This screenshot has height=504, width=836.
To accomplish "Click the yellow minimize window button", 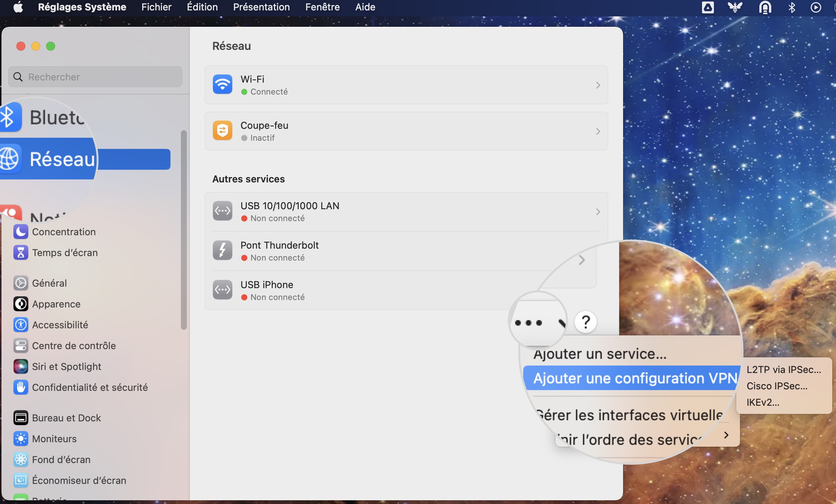I will click(x=36, y=46).
